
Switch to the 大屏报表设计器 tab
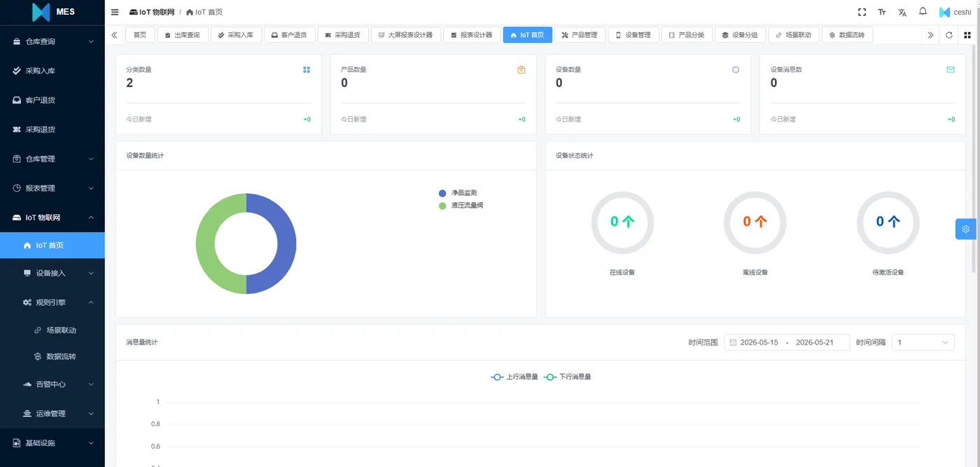click(x=406, y=35)
